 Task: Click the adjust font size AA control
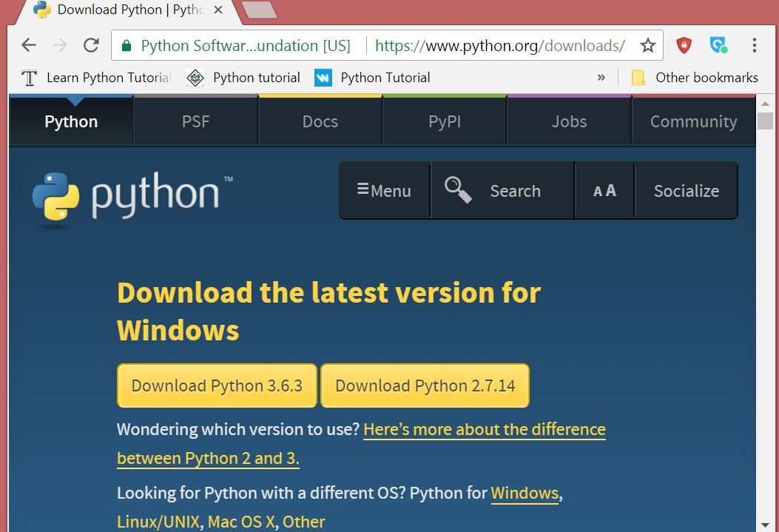[x=604, y=190]
